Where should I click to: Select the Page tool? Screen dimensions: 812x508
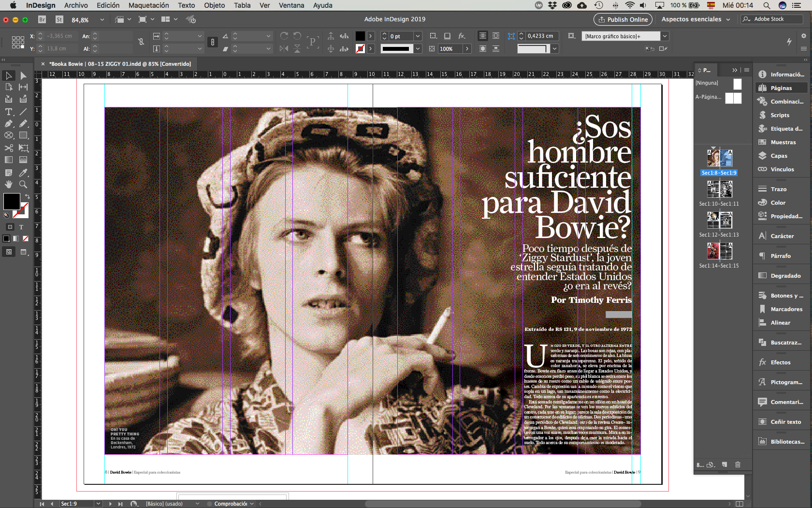(9, 87)
